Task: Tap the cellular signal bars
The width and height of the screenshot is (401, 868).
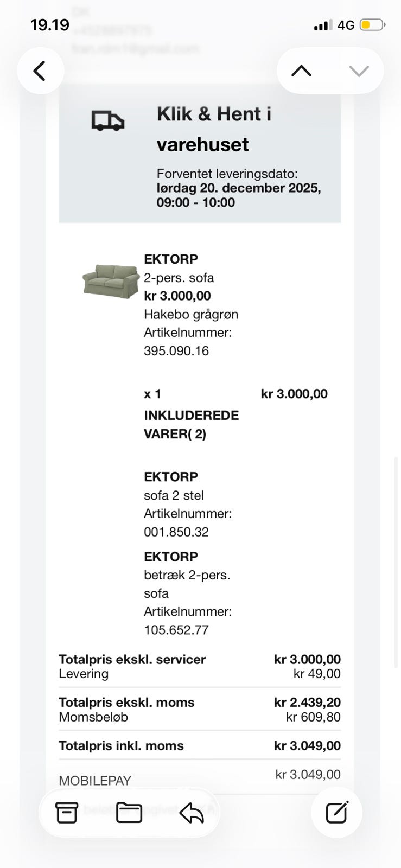Action: pos(323,25)
